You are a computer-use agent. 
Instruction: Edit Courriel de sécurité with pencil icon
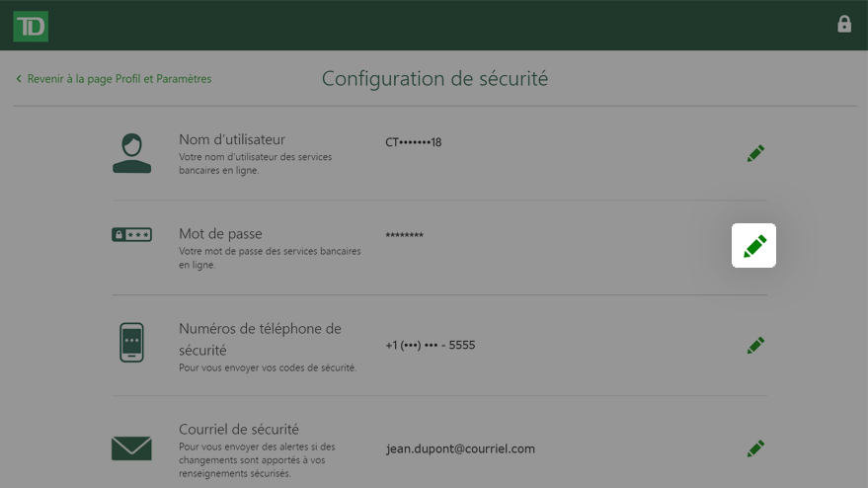click(x=755, y=448)
